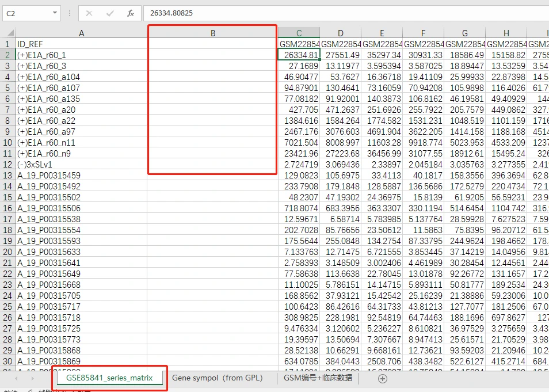Click cell with value 27.1689
The image size is (549, 392).
pos(299,66)
